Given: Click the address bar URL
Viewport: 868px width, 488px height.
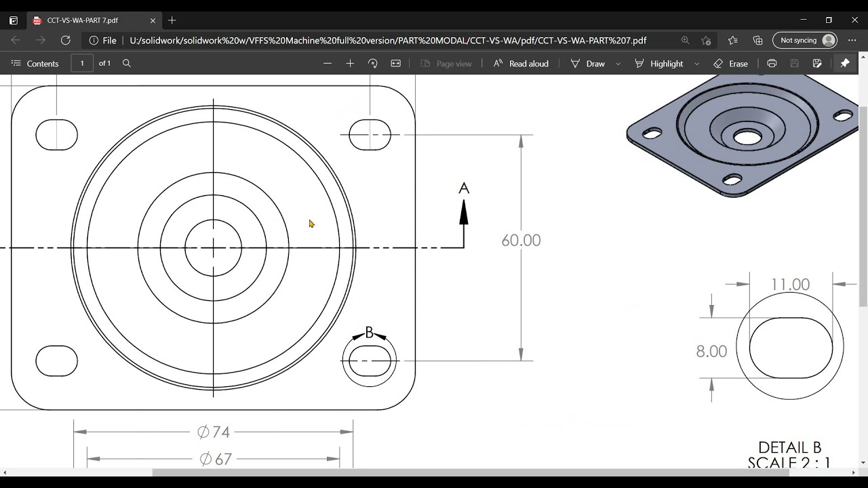Looking at the screenshot, I should (x=388, y=41).
